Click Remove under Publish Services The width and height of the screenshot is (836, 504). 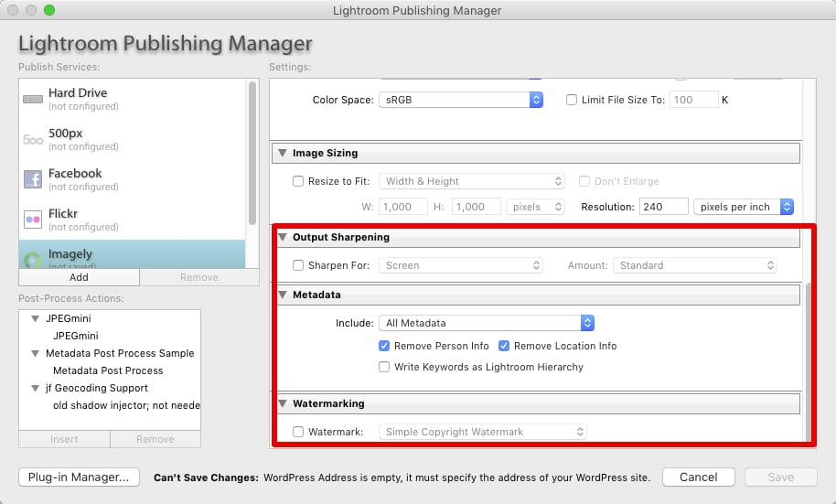pyautogui.click(x=198, y=277)
